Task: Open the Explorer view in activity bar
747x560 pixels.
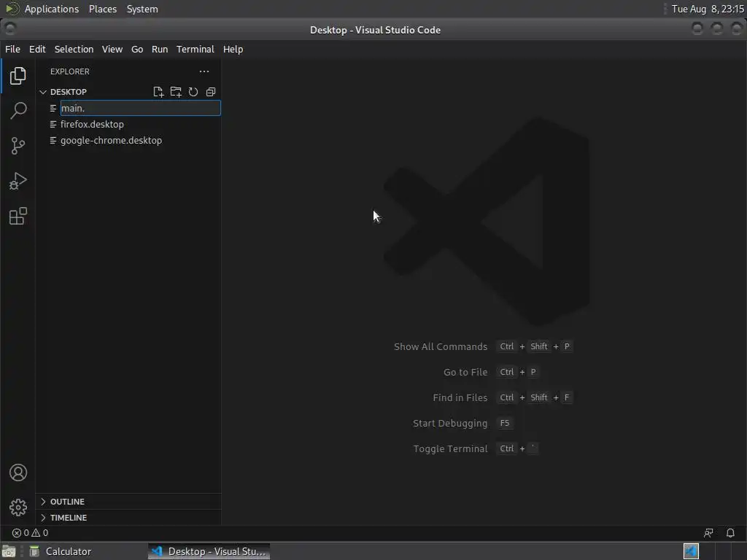Action: 18,76
